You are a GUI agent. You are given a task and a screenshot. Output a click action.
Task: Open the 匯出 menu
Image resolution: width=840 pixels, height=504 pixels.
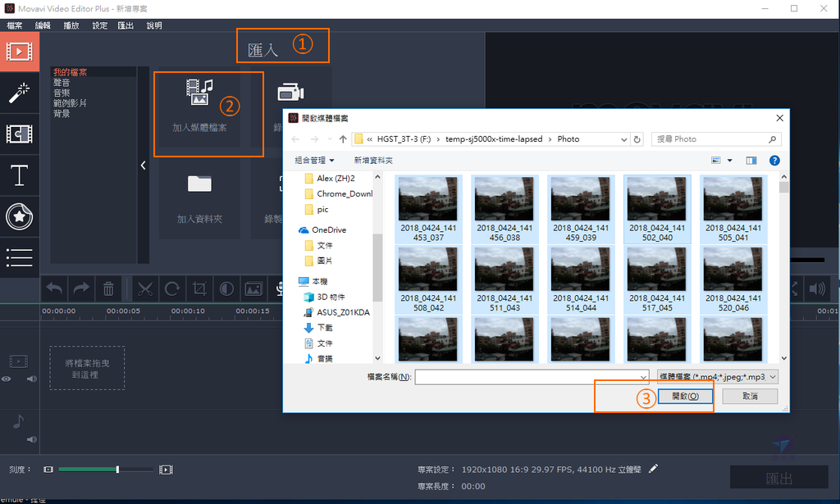pos(126,25)
